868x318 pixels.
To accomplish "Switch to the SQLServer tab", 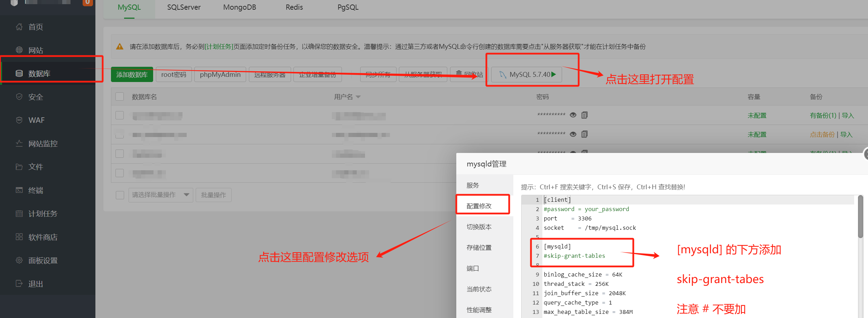I will tap(184, 7).
